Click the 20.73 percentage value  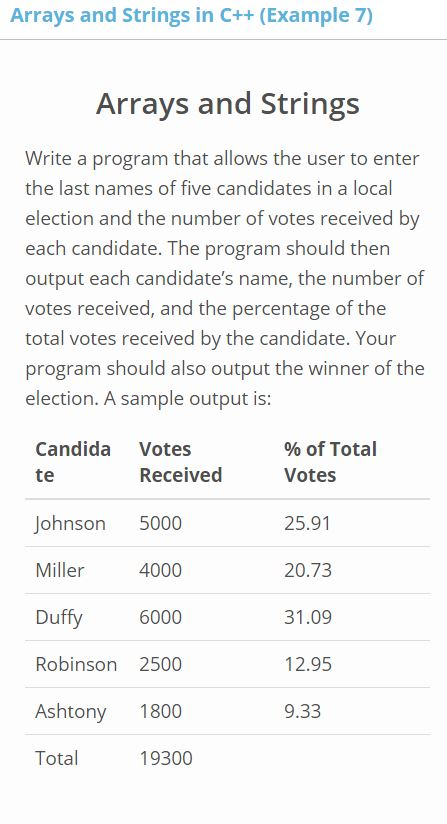click(308, 570)
